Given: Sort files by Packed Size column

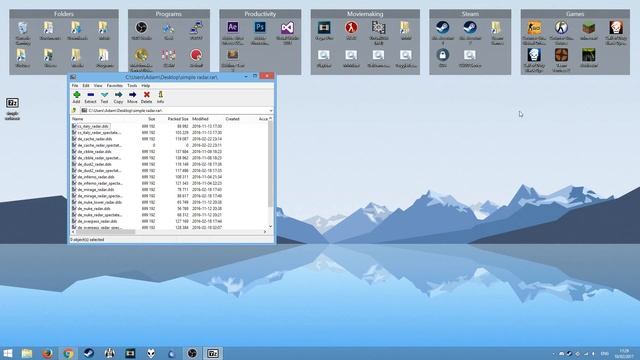Looking at the screenshot, I should point(178,119).
